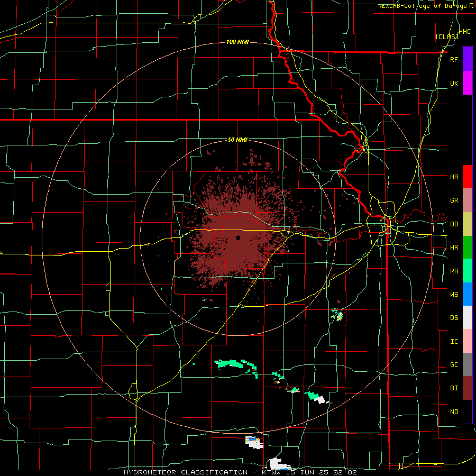Select the BI biological brown swatch
The image size is (476, 476).
(467, 388)
